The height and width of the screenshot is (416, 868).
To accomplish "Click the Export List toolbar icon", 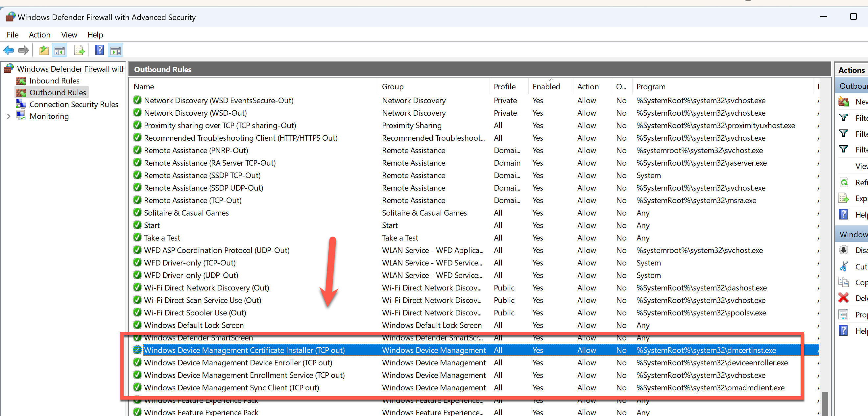I will point(80,51).
